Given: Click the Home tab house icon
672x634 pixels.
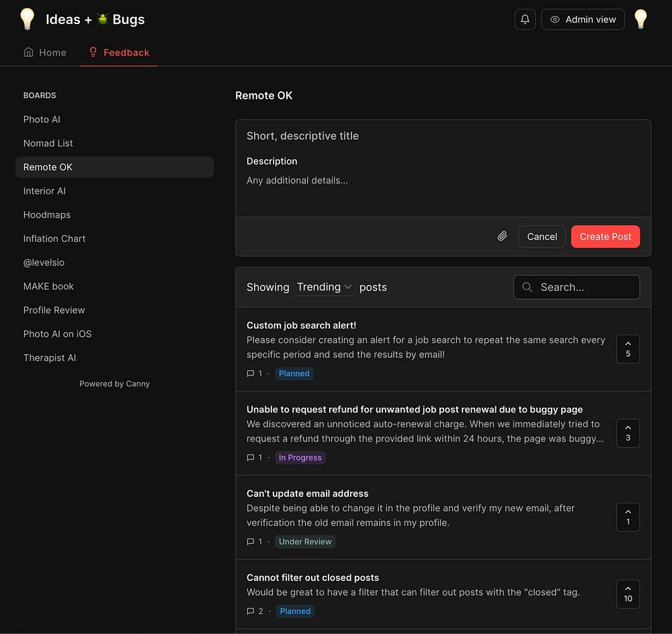Looking at the screenshot, I should [x=29, y=52].
